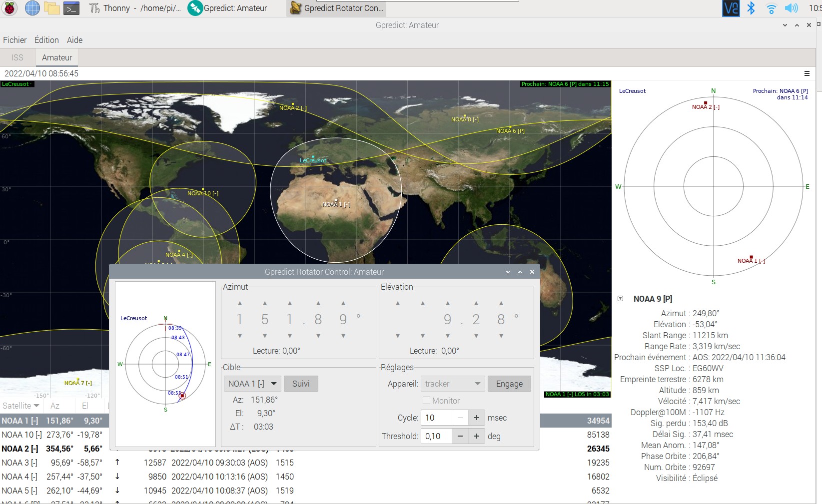Open the Gpredict module hamburger menu

pos(807,73)
